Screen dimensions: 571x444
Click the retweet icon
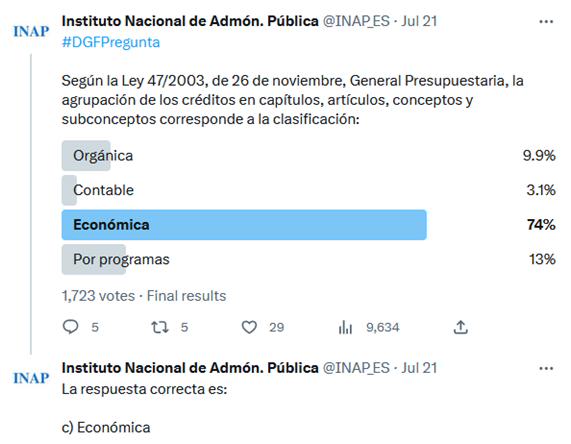point(160,327)
